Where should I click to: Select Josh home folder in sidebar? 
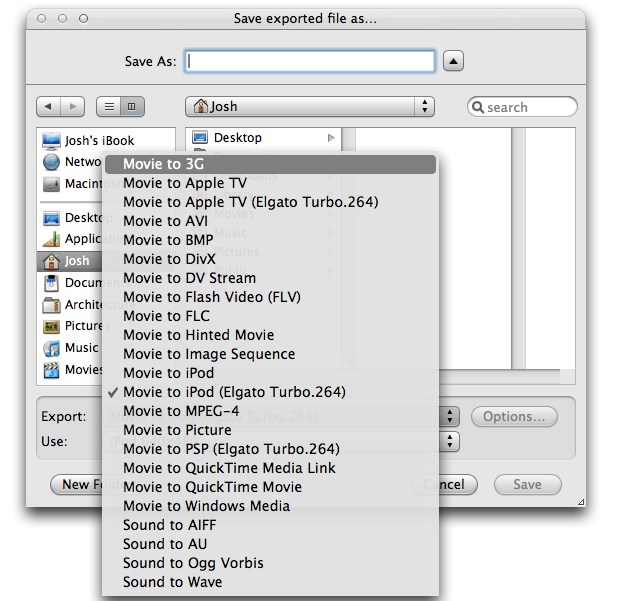point(70,261)
